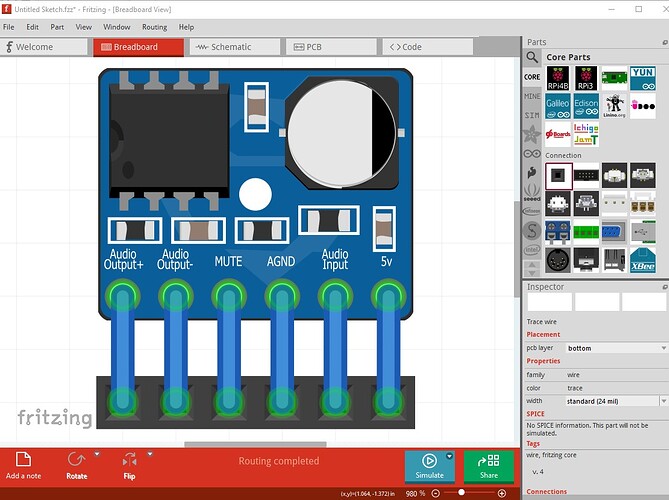The image size is (669, 500).
Task: Click the zoom level slider
Action: click(462, 493)
